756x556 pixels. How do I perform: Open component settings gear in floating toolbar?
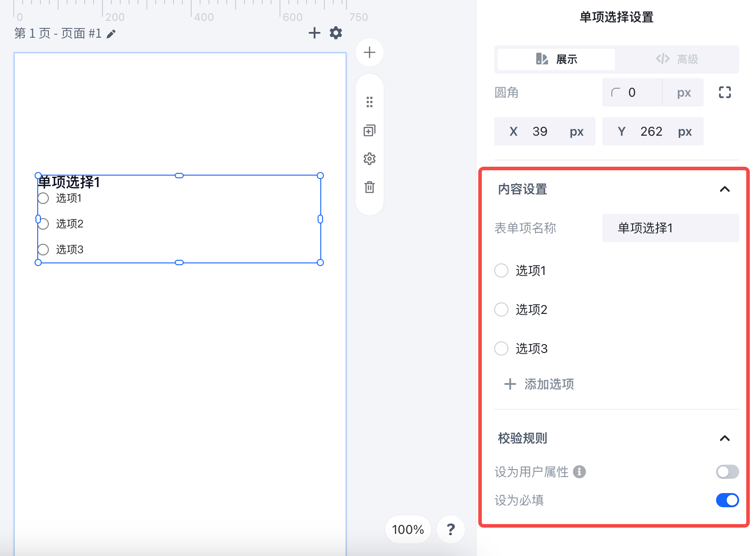pos(370,159)
